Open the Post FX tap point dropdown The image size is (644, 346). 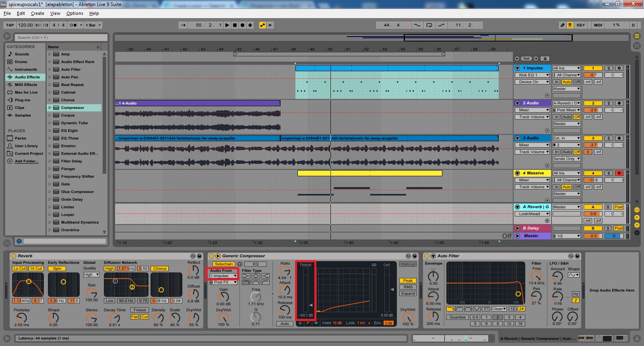click(223, 282)
